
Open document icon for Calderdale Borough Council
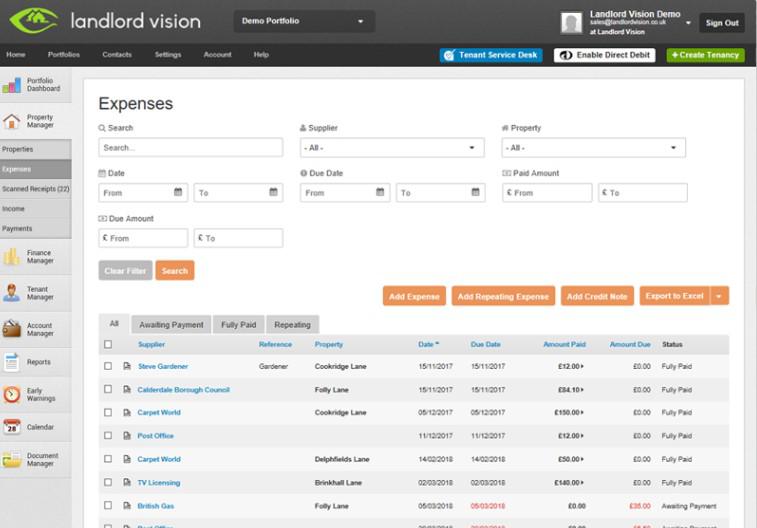tap(127, 389)
